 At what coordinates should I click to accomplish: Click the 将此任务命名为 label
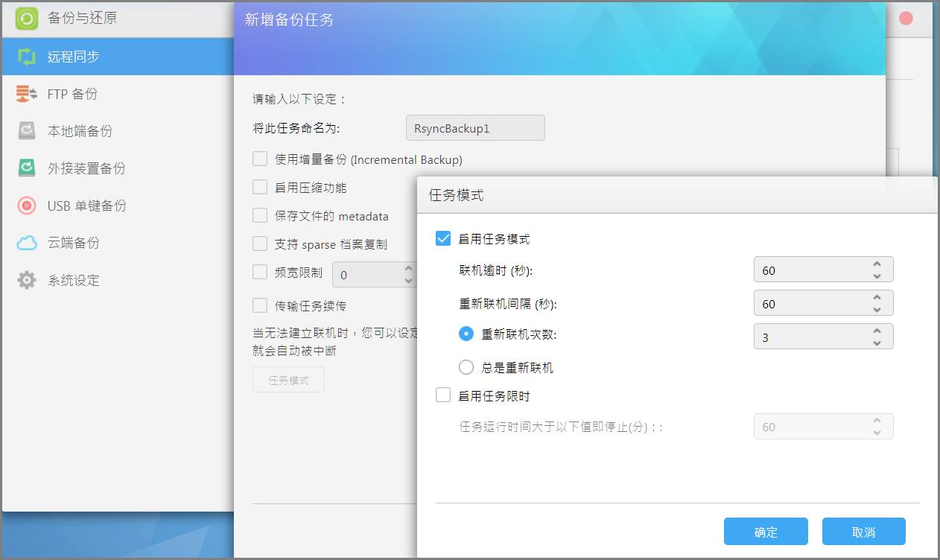pyautogui.click(x=296, y=128)
